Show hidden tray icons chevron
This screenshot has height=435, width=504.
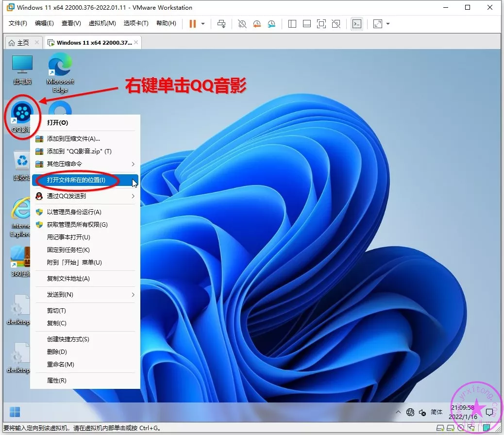(x=398, y=412)
